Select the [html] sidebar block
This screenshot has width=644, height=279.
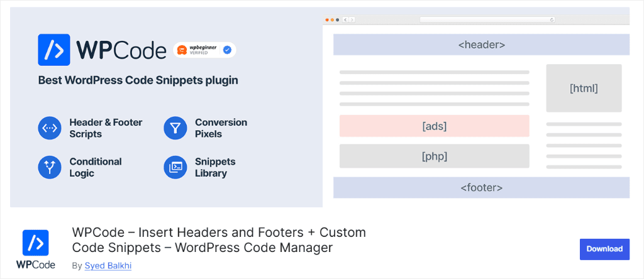(x=584, y=88)
